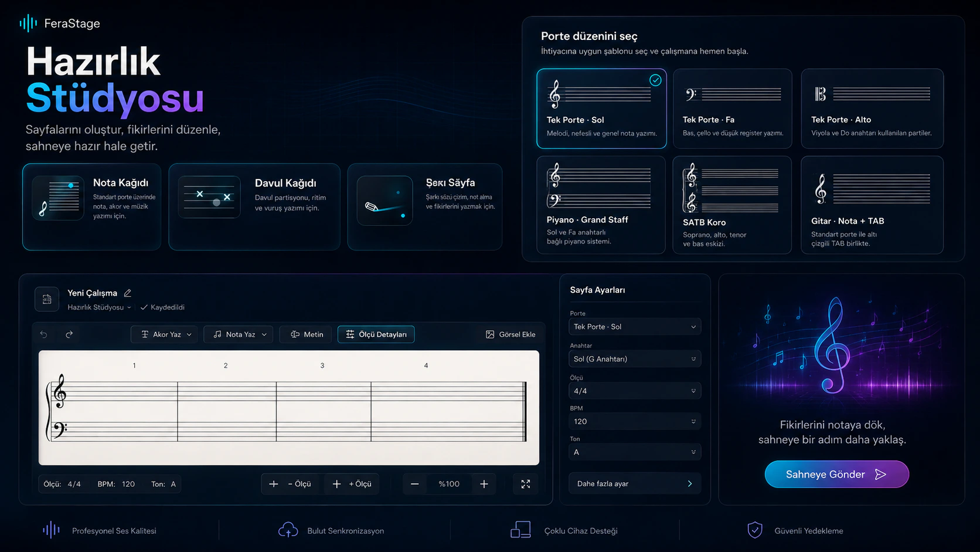Click the glowing treble clef illustration
The height and width of the screenshot is (552, 980).
(x=832, y=345)
